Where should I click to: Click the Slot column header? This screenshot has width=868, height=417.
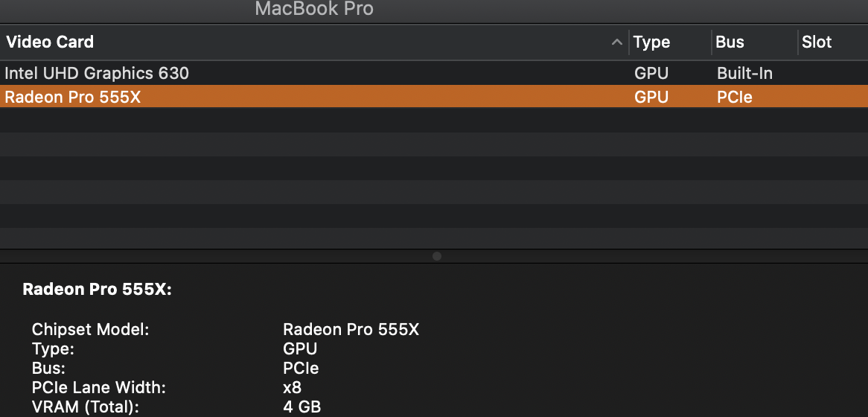pyautogui.click(x=817, y=42)
